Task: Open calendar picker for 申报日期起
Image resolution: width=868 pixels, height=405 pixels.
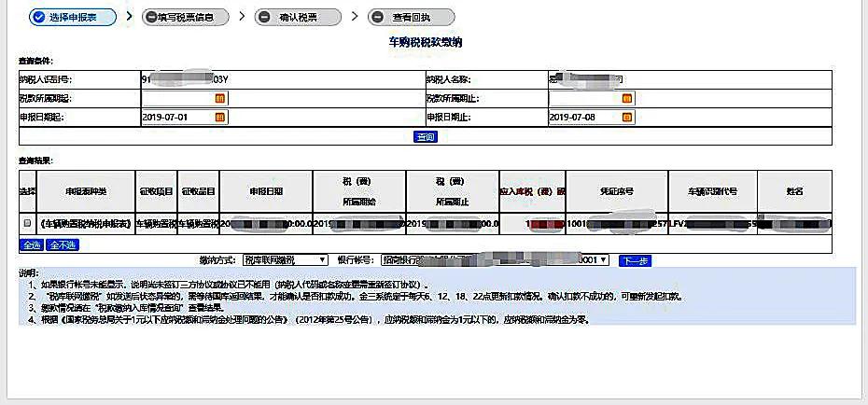Action: [x=220, y=117]
